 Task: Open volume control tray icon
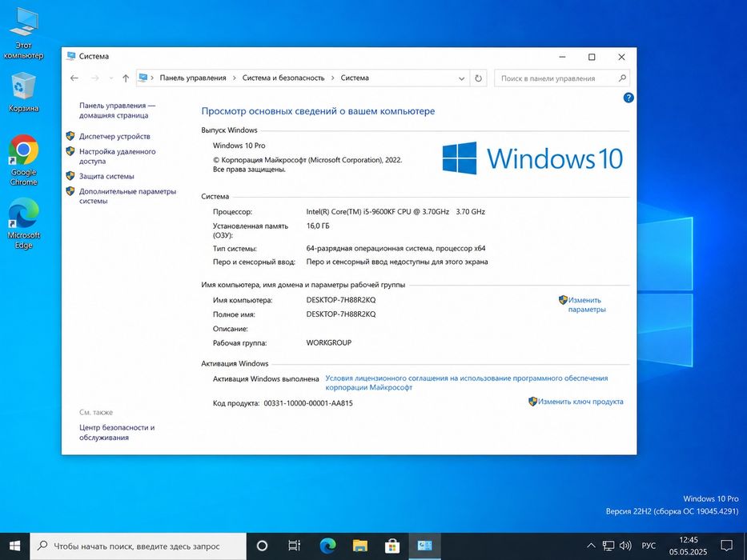pos(625,546)
